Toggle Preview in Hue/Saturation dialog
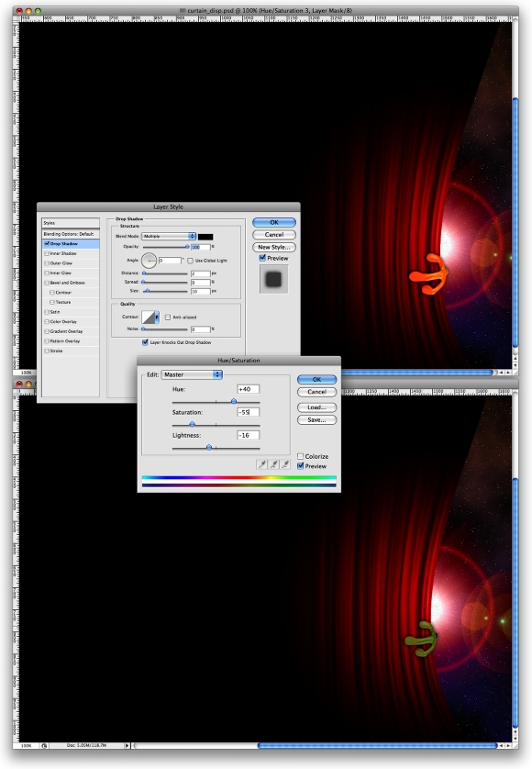Screen dimensions: 532x769 [x=301, y=466]
